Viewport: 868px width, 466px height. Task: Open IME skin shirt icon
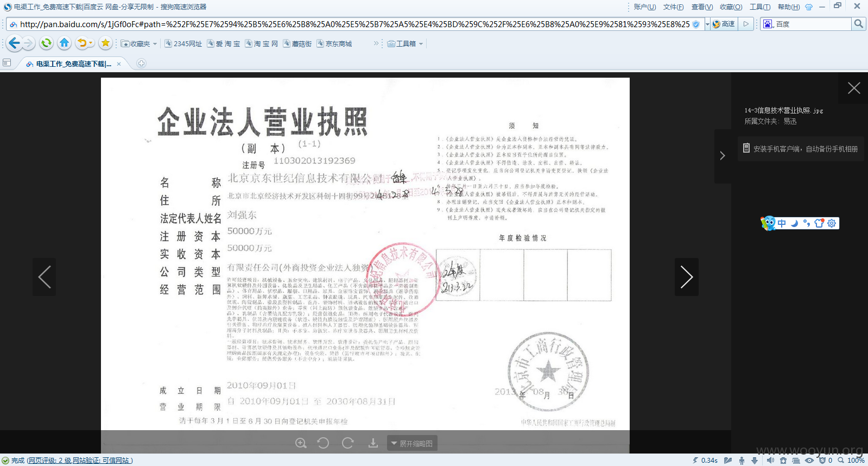819,223
